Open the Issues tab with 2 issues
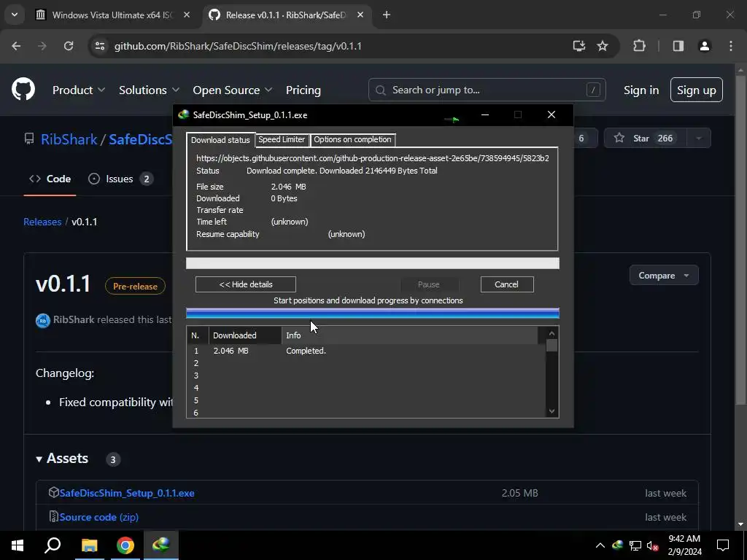Image resolution: width=747 pixels, height=560 pixels. (120, 179)
